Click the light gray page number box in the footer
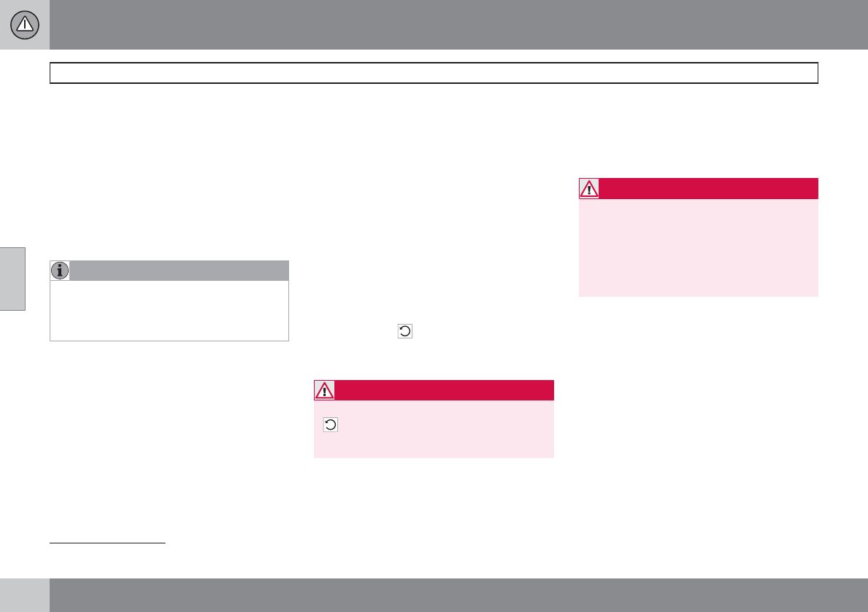The height and width of the screenshot is (612, 868). 25,594
